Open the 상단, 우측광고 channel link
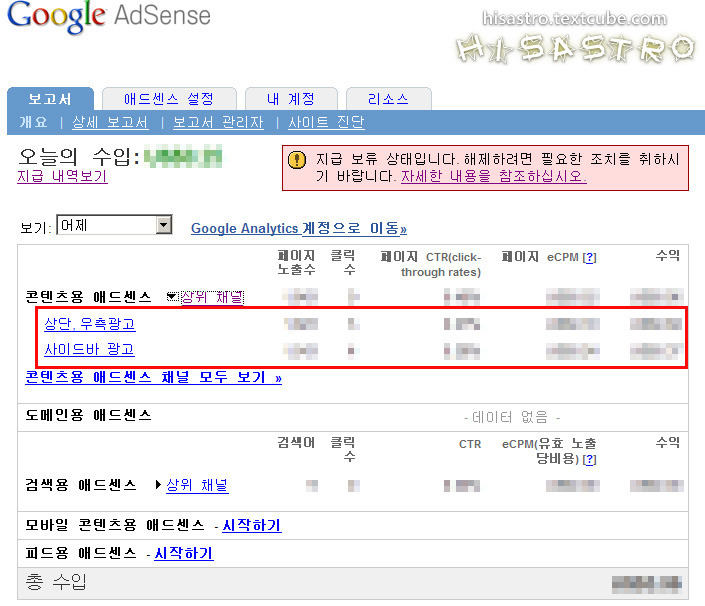705x606 pixels. pos(90,324)
